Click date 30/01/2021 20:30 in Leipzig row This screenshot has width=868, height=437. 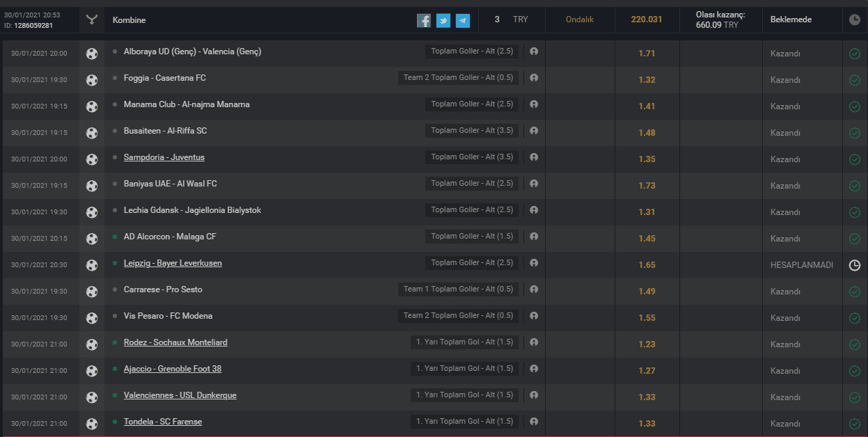click(x=39, y=265)
